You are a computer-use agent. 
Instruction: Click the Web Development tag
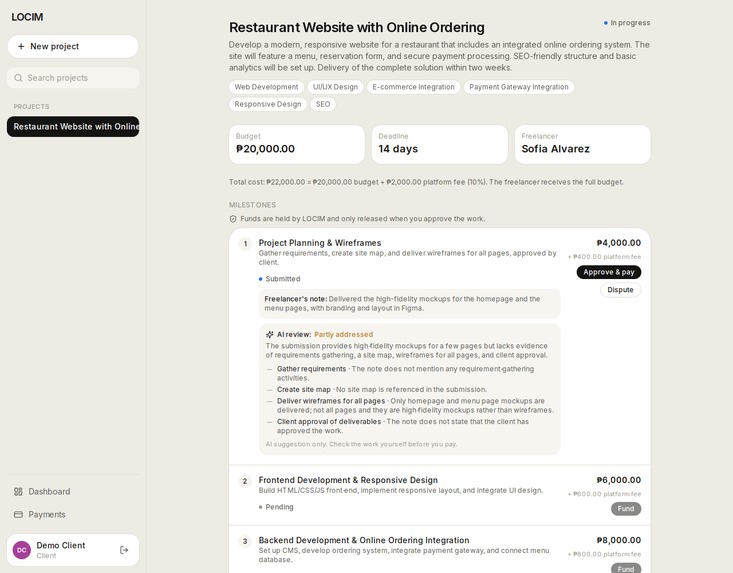[266, 87]
